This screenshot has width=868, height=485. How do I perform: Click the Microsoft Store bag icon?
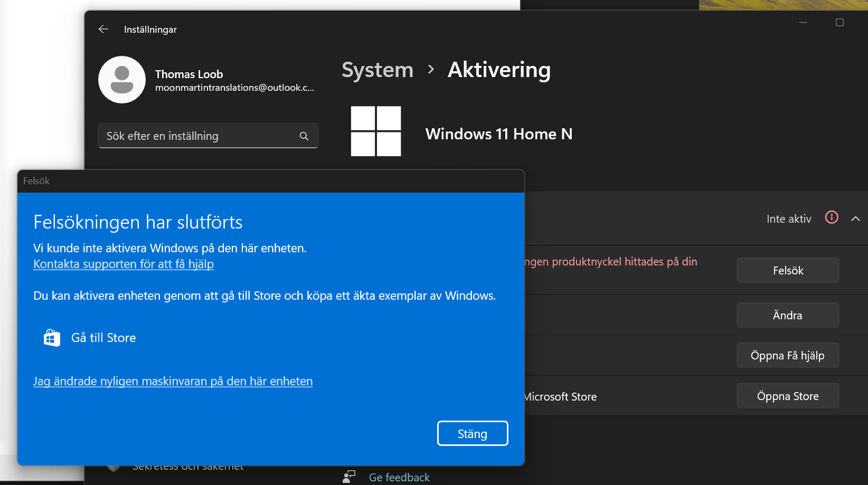point(52,338)
